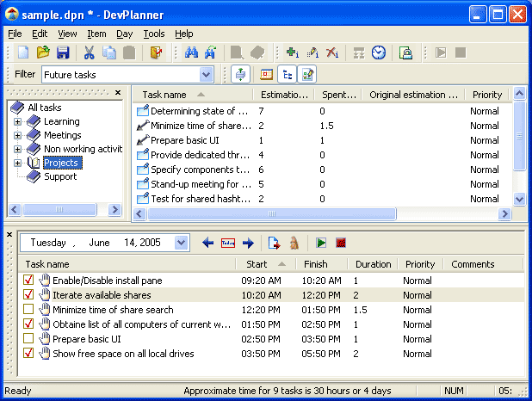Image resolution: width=532 pixels, height=401 pixels.
Task: Click the Save floppy disk icon
Action: [x=63, y=52]
